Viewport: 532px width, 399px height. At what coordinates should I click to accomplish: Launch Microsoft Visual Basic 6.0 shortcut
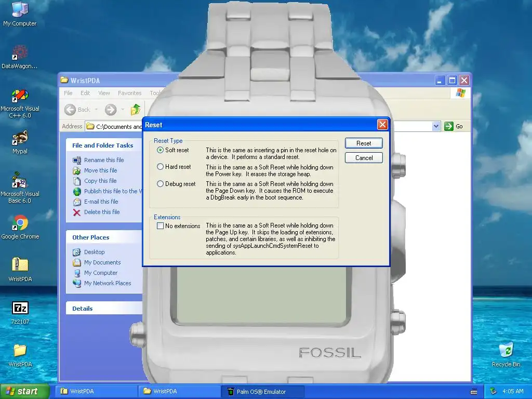pos(20,188)
